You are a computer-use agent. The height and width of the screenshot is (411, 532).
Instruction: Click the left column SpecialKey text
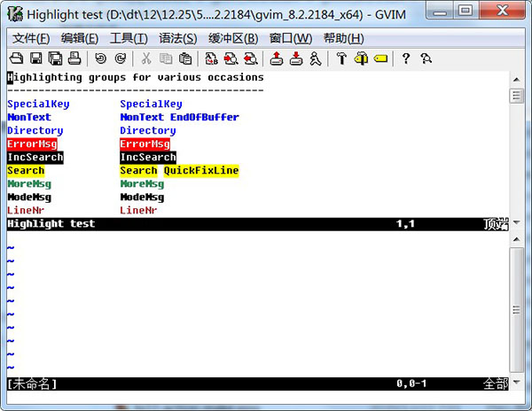[38, 104]
